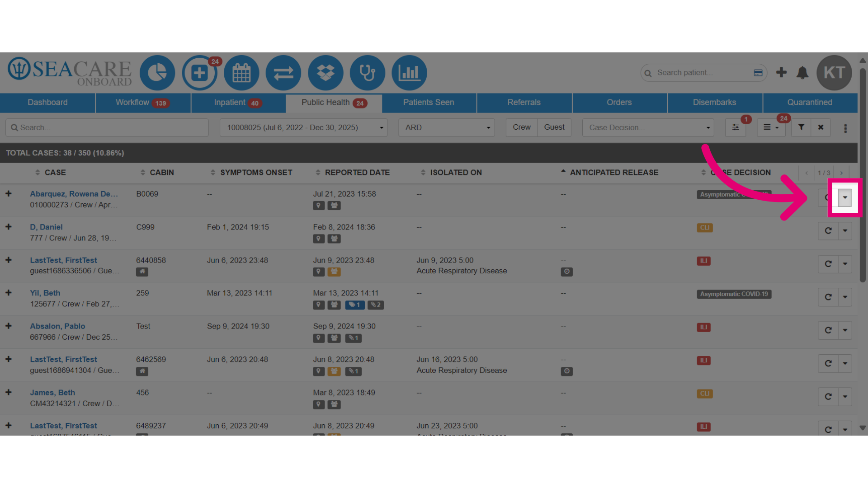Viewport: 868px width, 488px height.
Task: Click location pin icon in Abarquez row
Action: [319, 206]
